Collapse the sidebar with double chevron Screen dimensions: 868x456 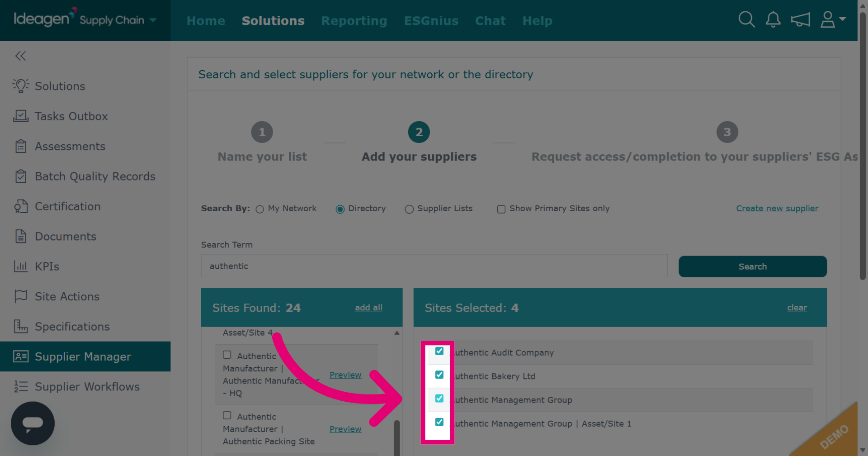coord(20,56)
